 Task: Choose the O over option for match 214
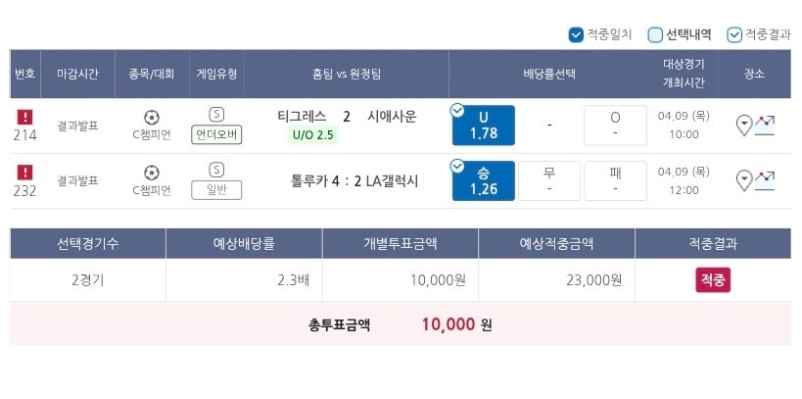615,125
